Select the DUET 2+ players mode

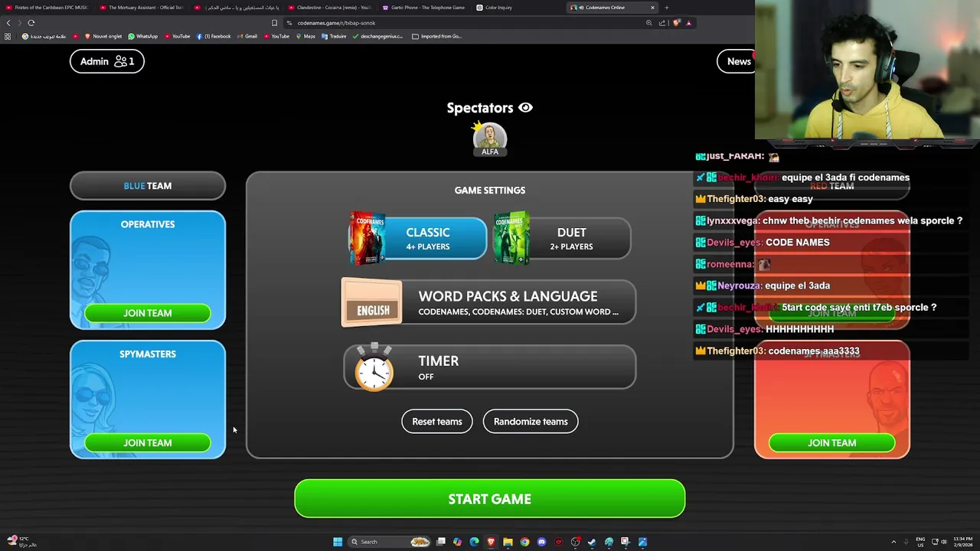click(563, 238)
